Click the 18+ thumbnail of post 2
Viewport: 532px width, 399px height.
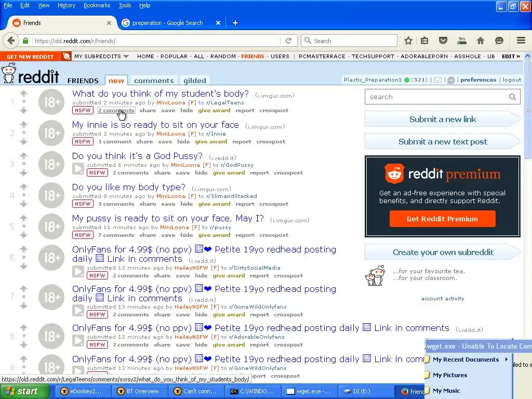pos(51,133)
